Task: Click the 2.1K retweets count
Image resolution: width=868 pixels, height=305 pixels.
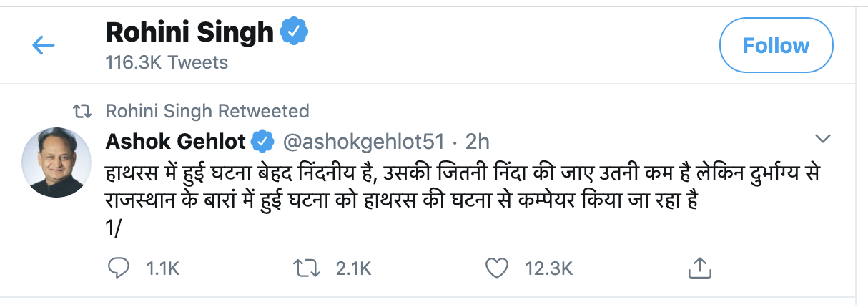Action: click(x=353, y=268)
